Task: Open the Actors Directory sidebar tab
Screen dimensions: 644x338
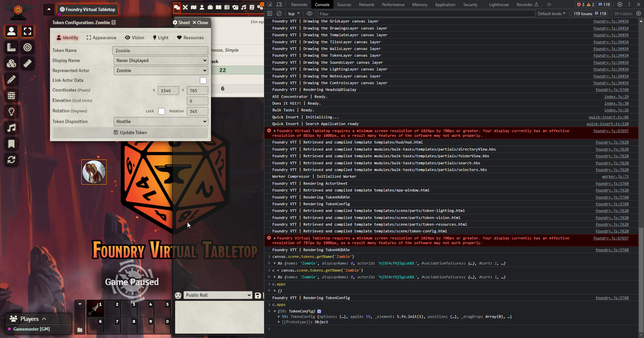Action: tap(202, 7)
